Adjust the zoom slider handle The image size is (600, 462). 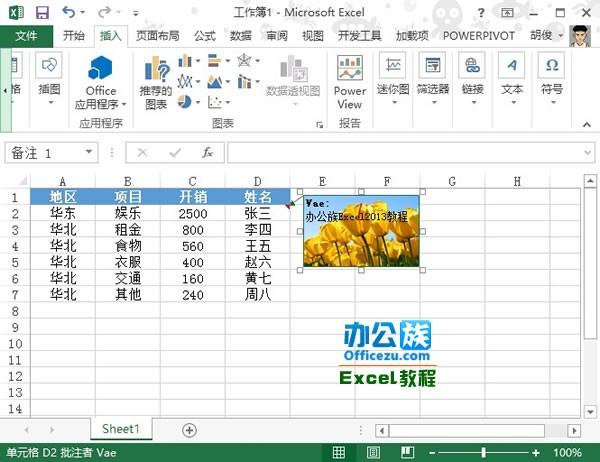(484, 452)
